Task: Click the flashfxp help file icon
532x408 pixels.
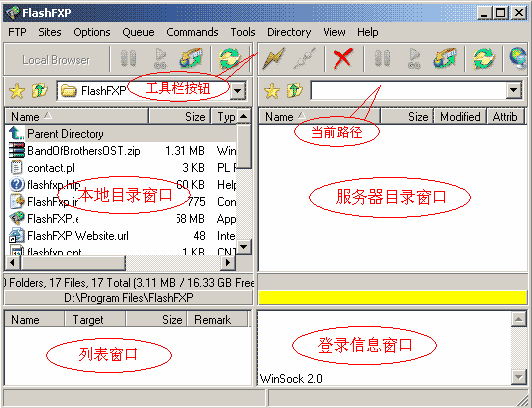Action: coord(17,184)
